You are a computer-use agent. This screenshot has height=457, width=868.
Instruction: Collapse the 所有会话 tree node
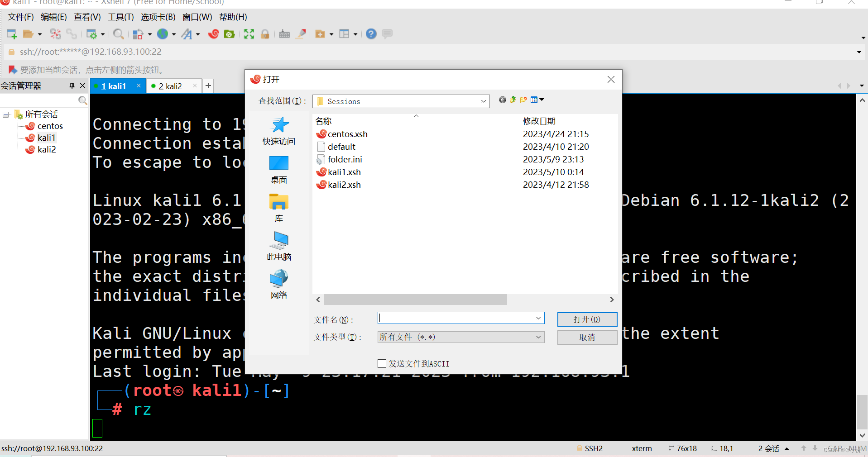[5, 114]
